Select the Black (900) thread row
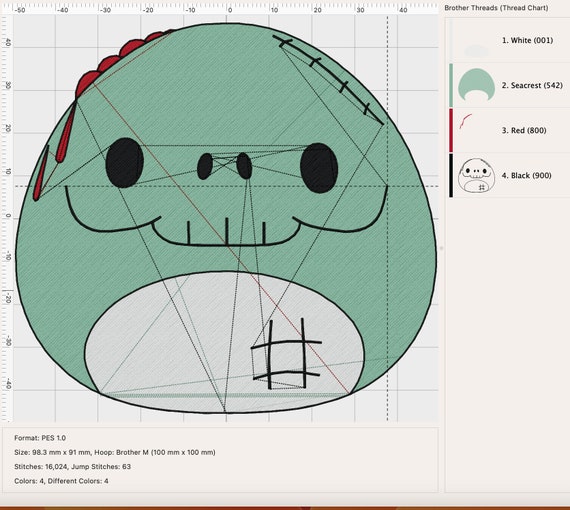570x510 pixels. pos(508,175)
